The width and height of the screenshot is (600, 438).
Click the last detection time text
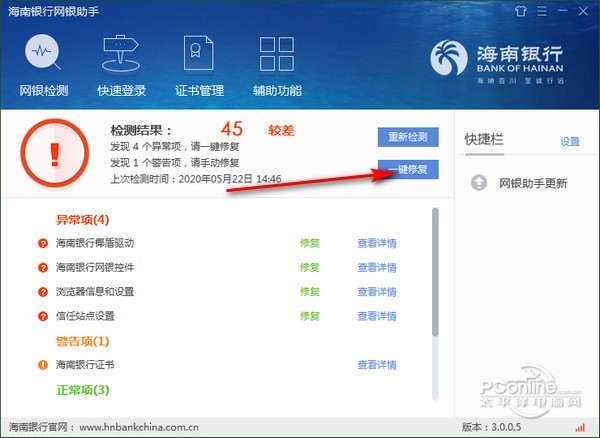pos(196,179)
